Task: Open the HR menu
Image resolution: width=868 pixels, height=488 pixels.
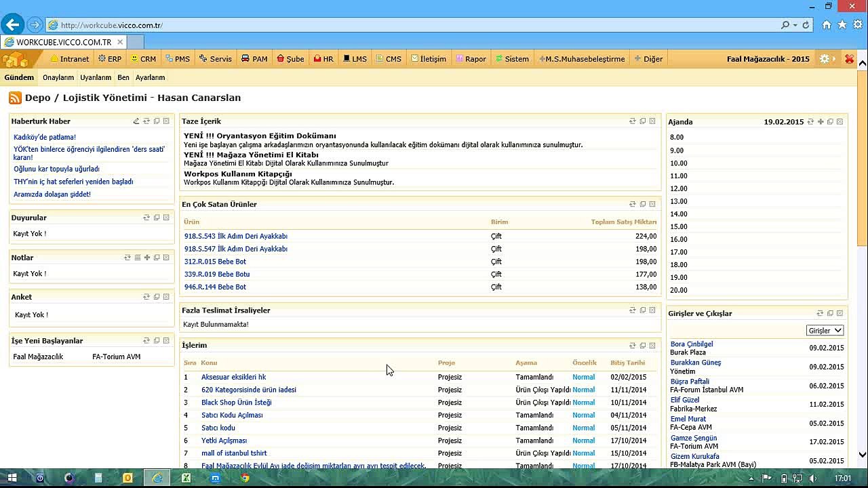Action: tap(323, 59)
